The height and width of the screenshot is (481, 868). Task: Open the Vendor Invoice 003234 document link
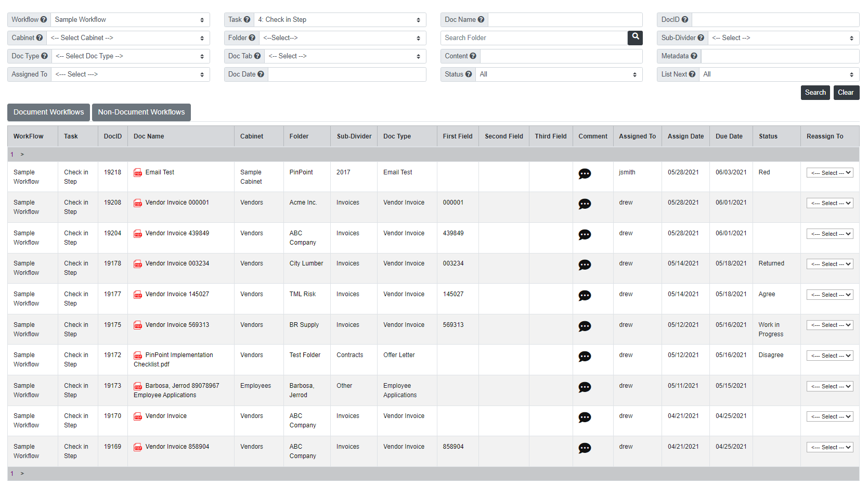pos(177,263)
